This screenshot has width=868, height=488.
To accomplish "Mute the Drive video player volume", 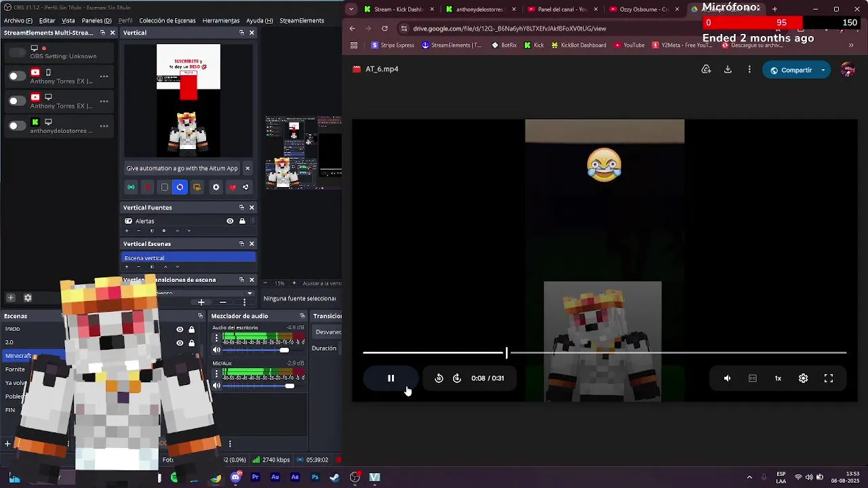I will [x=727, y=378].
